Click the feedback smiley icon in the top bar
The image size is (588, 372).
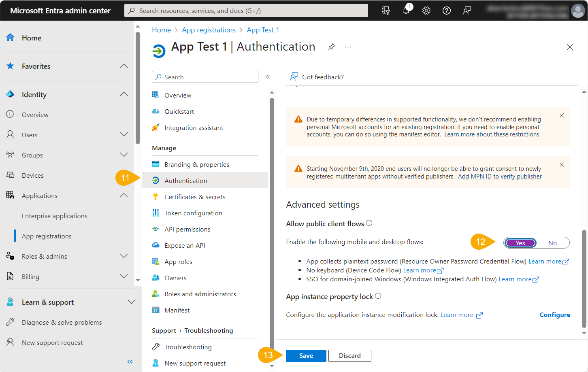[x=467, y=11]
